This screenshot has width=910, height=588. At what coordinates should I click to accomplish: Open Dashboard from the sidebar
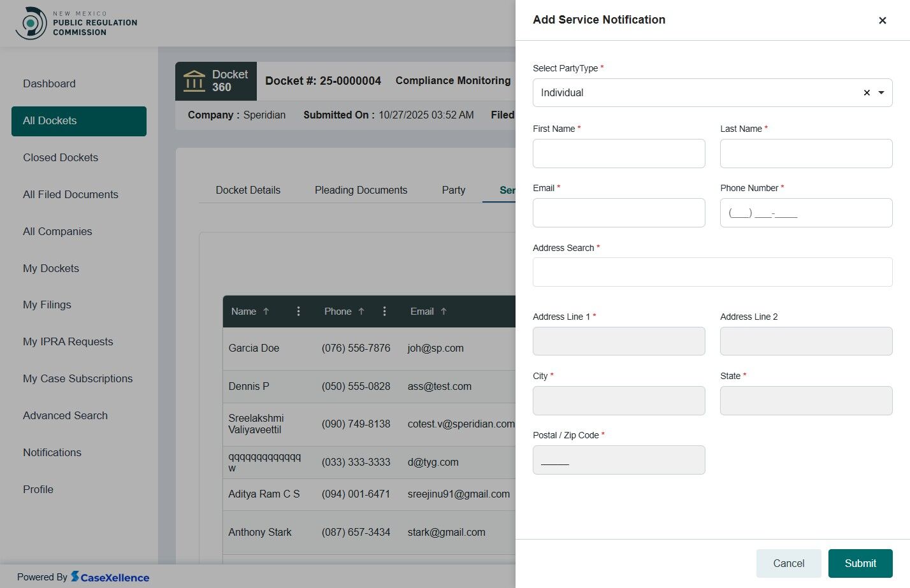click(49, 83)
